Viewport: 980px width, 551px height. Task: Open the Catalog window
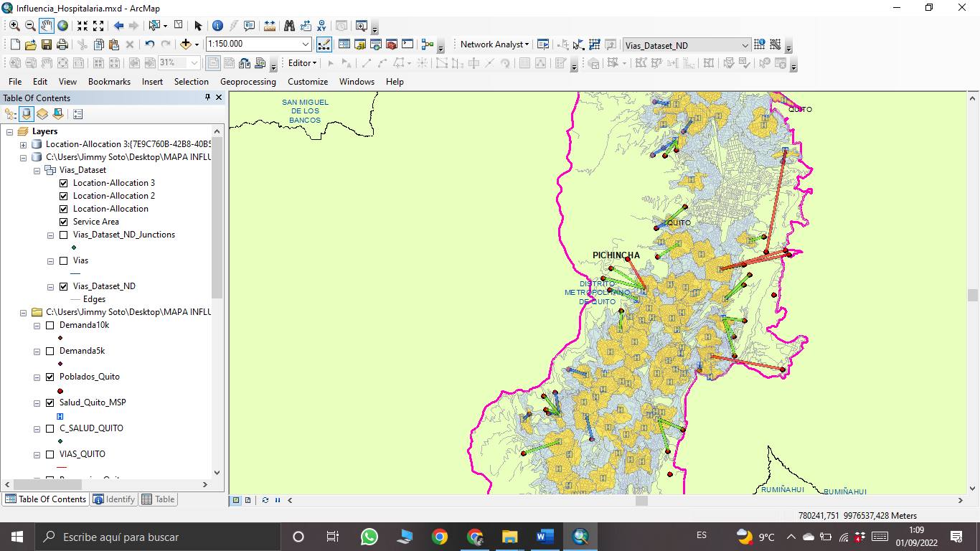click(x=360, y=44)
